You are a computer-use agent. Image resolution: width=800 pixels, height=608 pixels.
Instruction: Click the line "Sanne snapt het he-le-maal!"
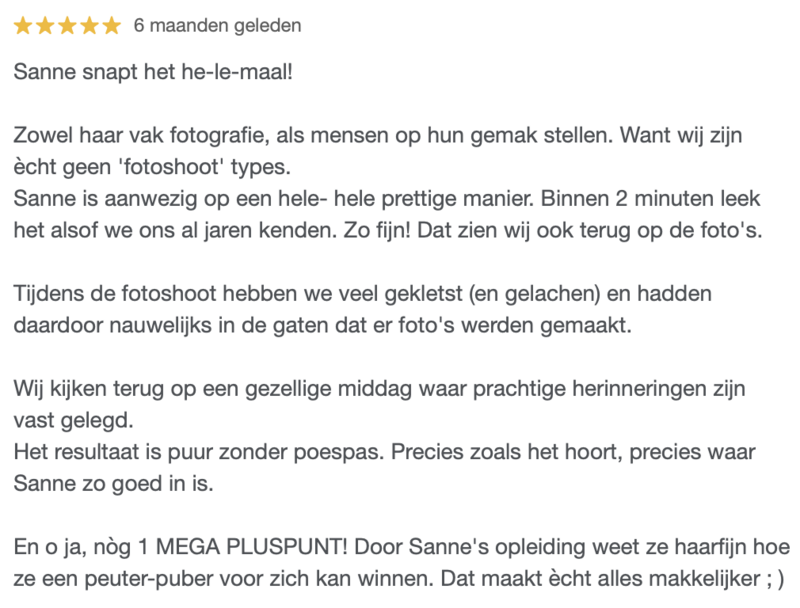coord(153,75)
